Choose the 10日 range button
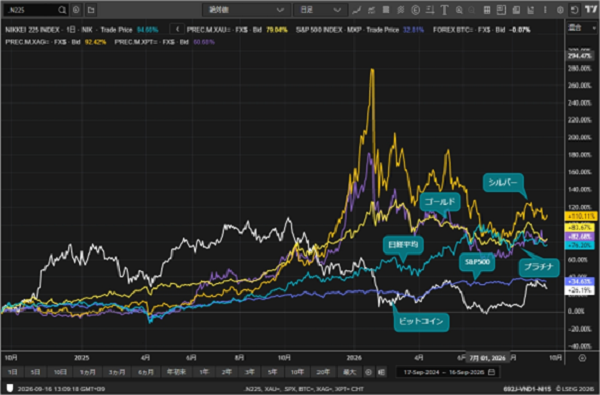 tap(60, 372)
